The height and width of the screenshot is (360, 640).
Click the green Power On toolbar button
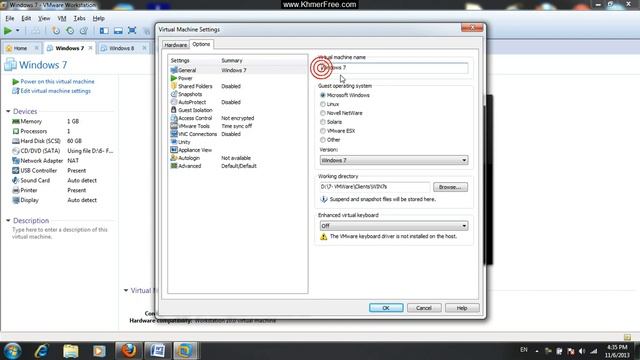tap(7, 31)
